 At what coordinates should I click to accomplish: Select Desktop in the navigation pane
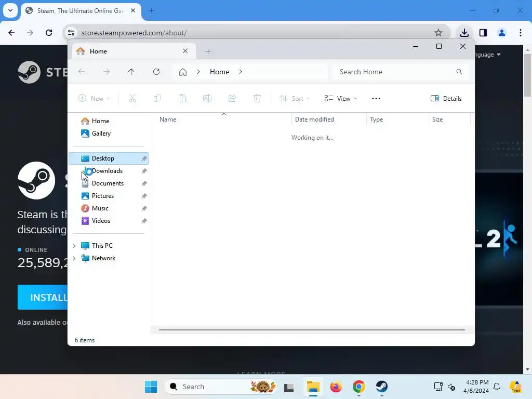[x=109, y=158]
